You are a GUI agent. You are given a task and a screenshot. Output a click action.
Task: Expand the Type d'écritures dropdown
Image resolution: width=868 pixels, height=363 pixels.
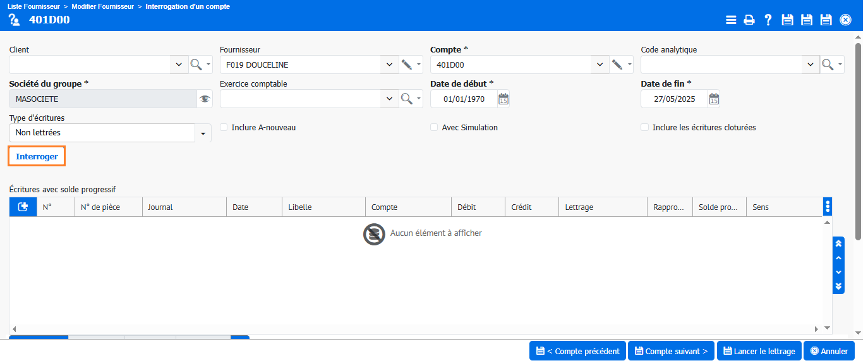(203, 133)
